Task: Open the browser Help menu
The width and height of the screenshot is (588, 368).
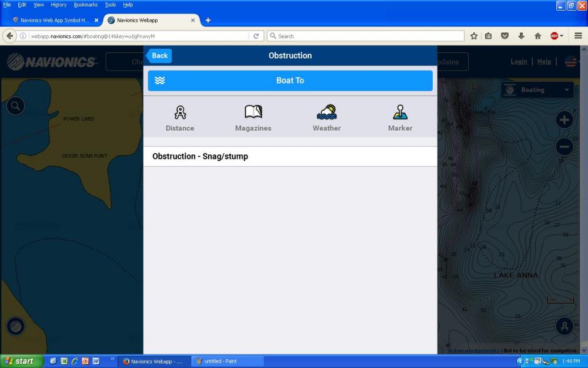Action: click(x=128, y=5)
